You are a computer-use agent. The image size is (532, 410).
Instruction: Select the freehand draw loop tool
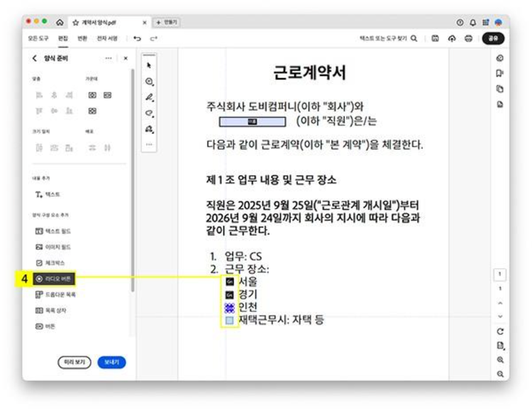tap(149, 113)
